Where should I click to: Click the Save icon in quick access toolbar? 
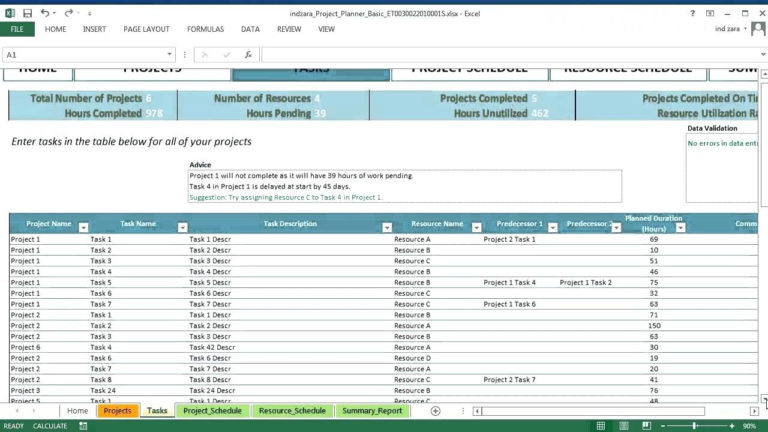point(27,12)
